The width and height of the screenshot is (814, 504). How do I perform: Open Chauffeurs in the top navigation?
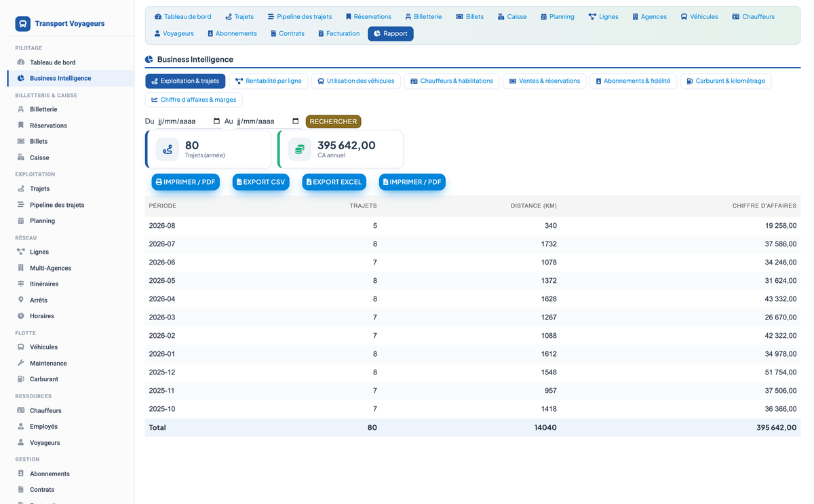point(753,16)
